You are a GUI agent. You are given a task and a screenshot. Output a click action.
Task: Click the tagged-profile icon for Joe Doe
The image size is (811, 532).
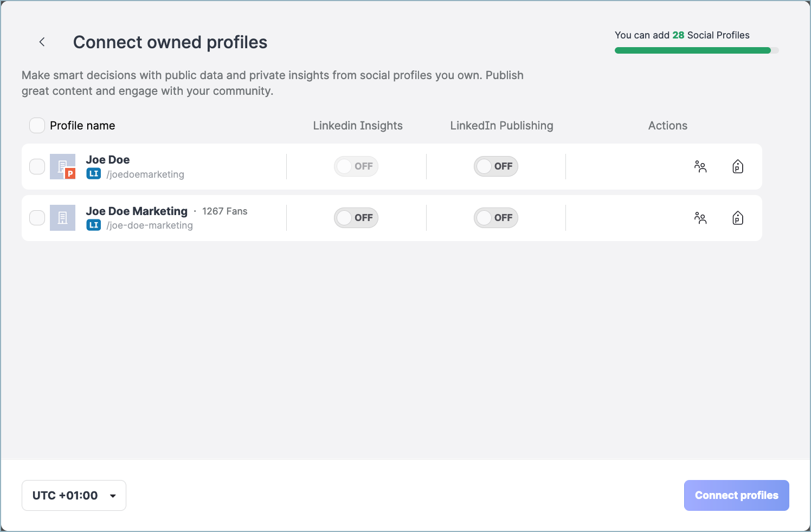click(737, 166)
